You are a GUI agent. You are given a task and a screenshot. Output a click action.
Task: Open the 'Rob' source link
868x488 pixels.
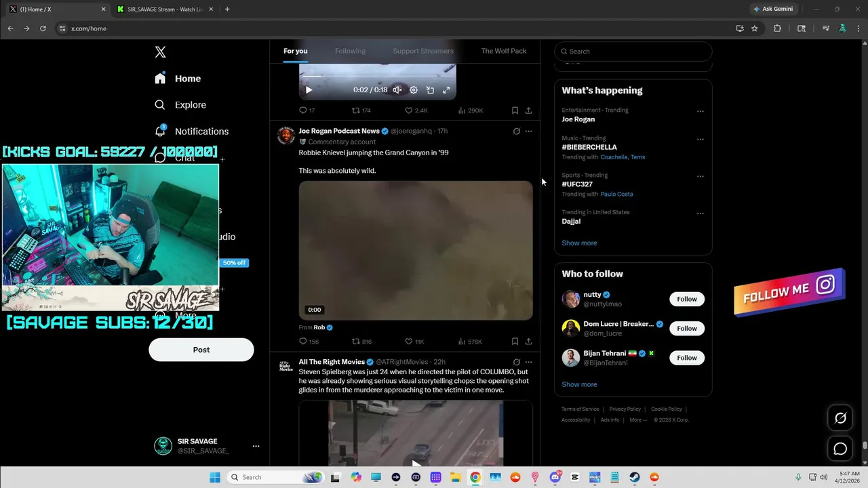pos(319,327)
